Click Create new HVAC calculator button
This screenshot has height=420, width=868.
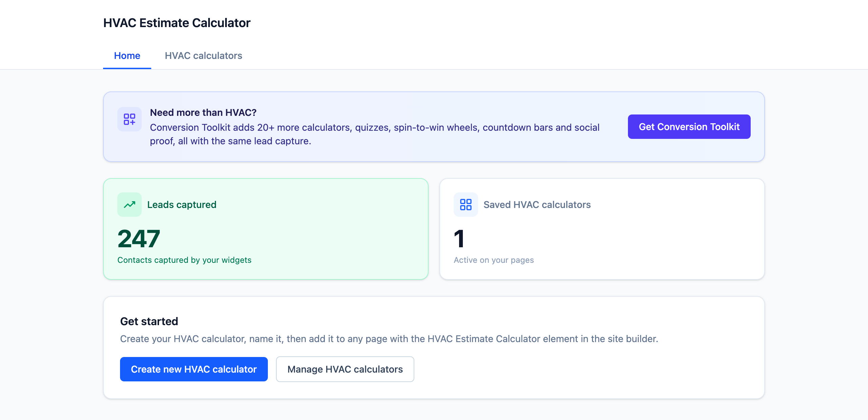click(194, 369)
